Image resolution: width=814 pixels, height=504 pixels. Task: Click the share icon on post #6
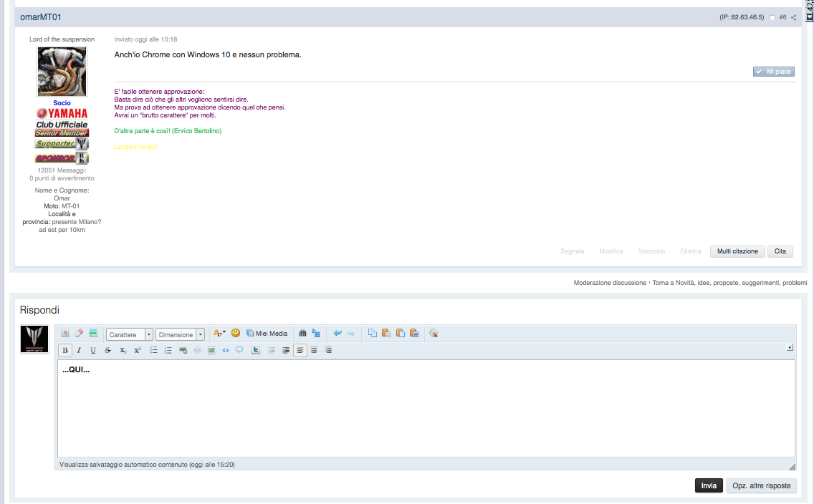coord(793,17)
